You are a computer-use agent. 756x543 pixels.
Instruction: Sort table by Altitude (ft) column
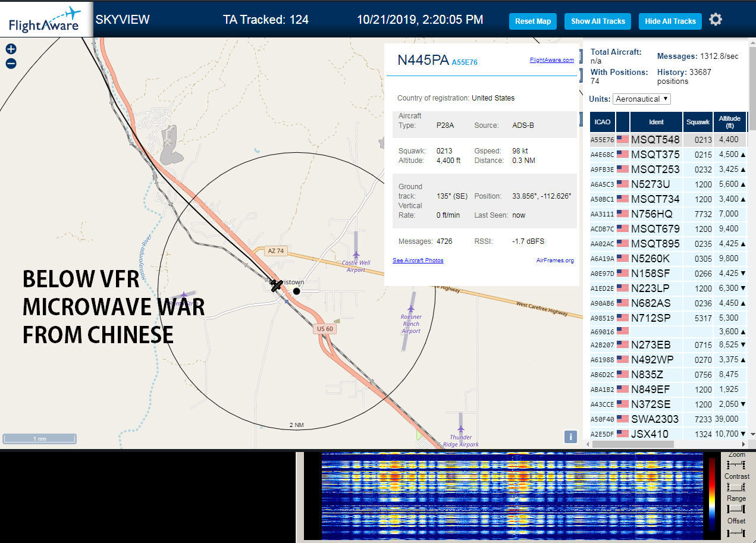729,122
